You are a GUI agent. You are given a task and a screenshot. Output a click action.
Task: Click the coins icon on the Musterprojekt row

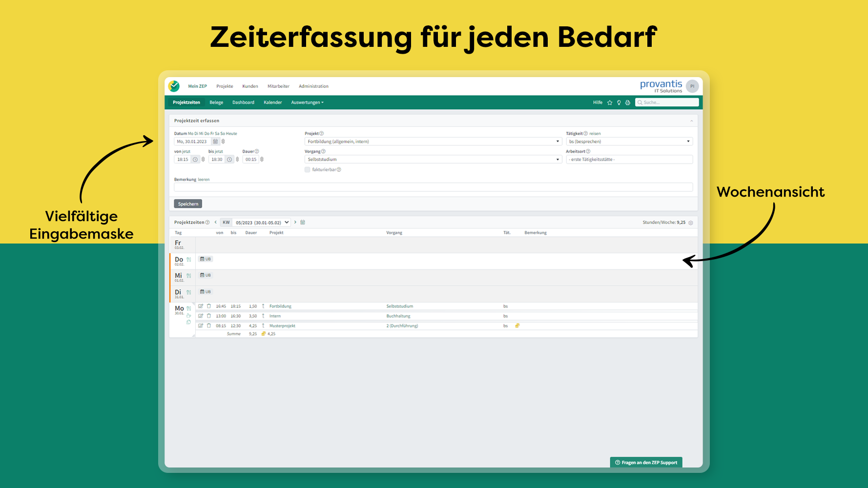point(517,325)
